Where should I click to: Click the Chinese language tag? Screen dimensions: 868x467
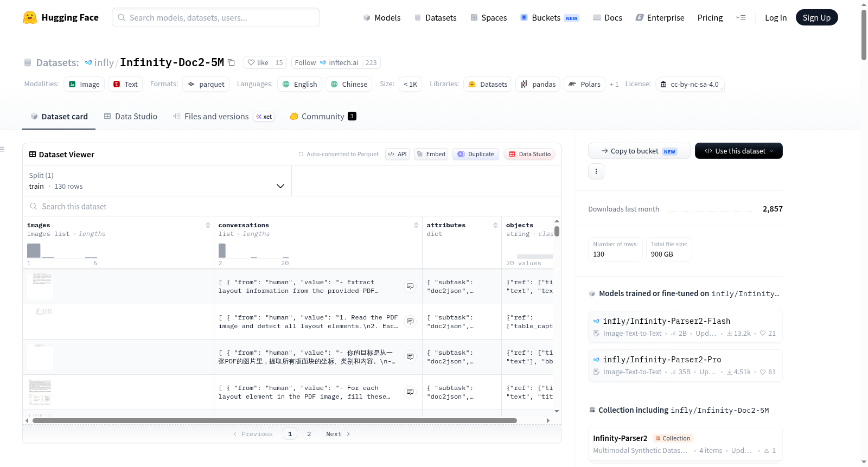[349, 84]
